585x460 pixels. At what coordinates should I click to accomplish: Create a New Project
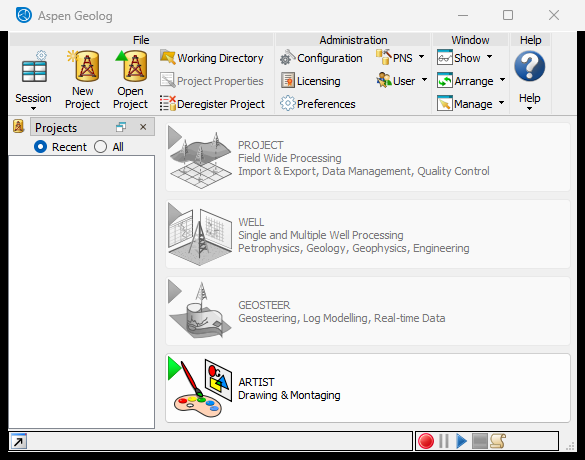point(82,80)
